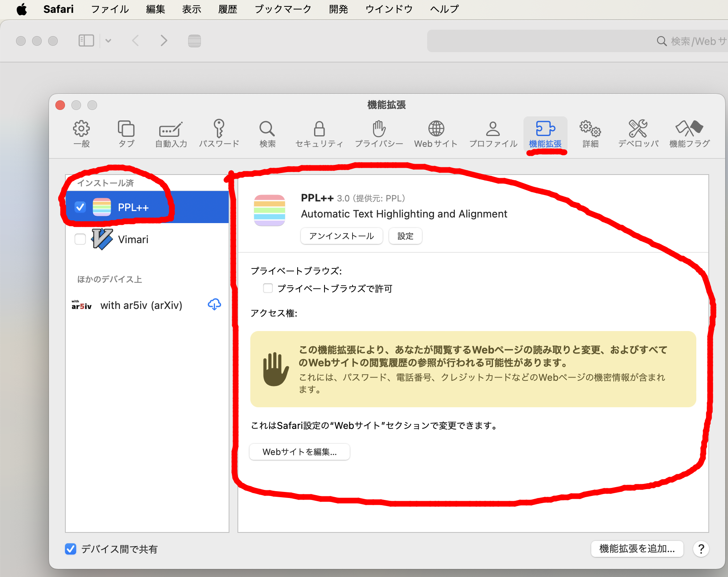Image resolution: width=728 pixels, height=577 pixels.
Task: Go back with the Safari back arrow
Action: 136,41
